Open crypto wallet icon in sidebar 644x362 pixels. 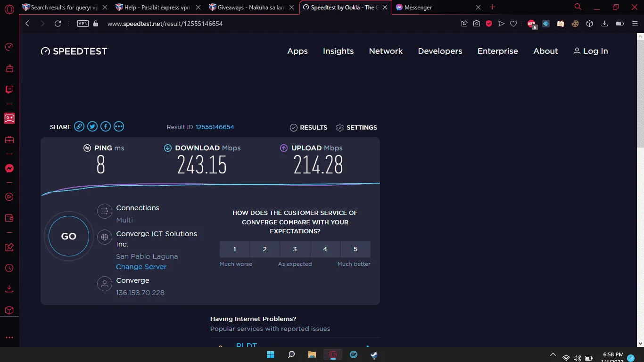pyautogui.click(x=9, y=218)
